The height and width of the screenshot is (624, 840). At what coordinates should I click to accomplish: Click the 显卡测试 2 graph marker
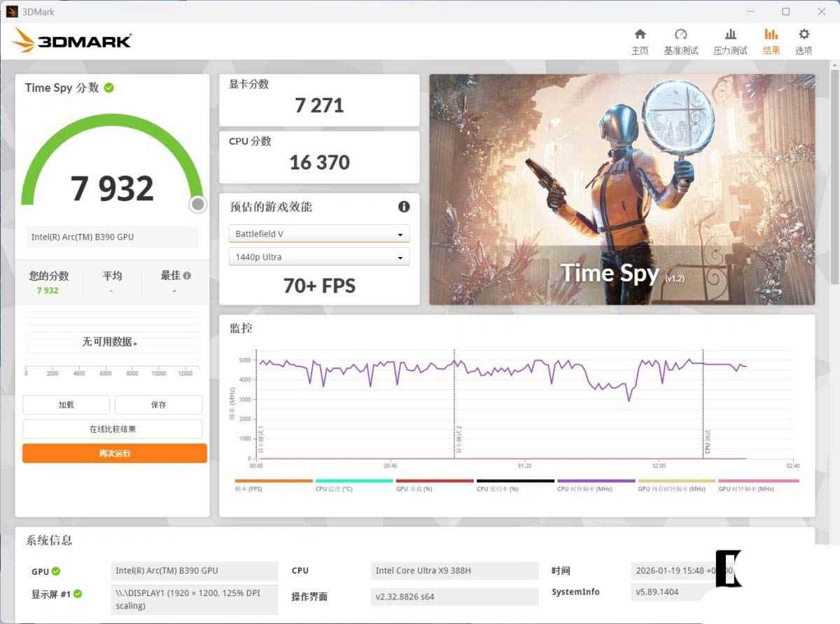(x=459, y=441)
